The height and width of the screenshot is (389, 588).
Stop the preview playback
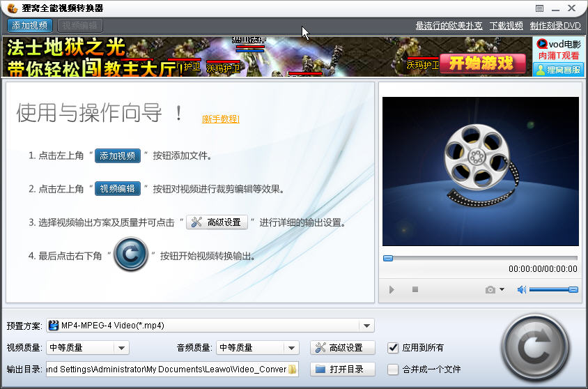(x=415, y=289)
